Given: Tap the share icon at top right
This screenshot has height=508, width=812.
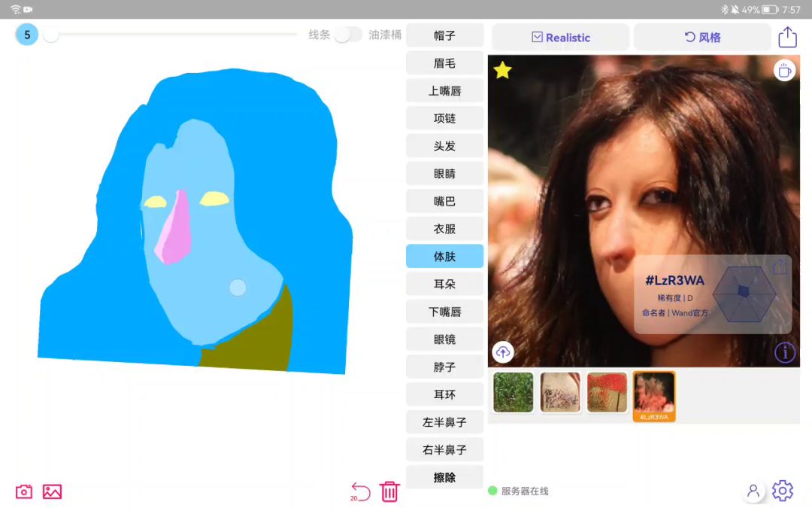Looking at the screenshot, I should point(786,37).
